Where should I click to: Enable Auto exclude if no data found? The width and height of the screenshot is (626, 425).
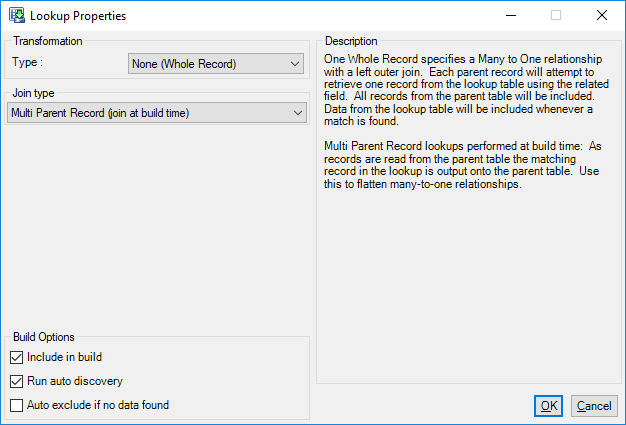(x=16, y=405)
